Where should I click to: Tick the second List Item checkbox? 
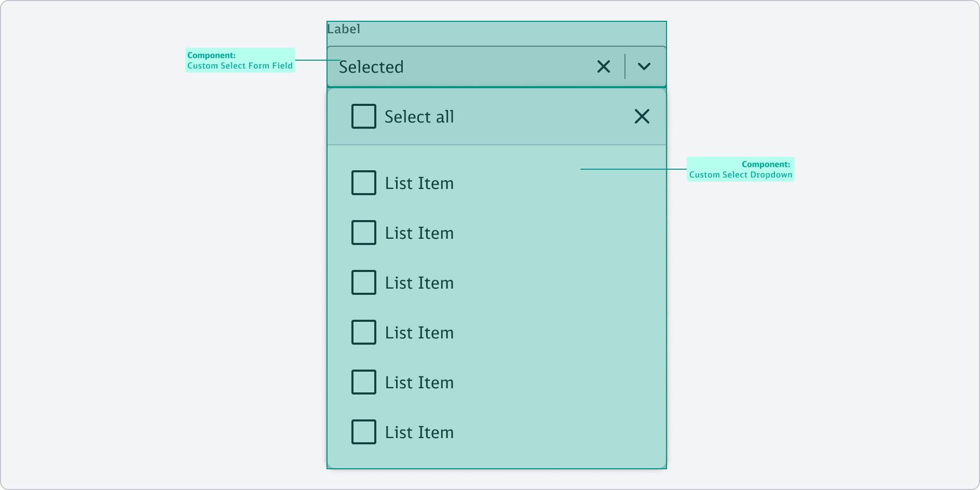364,233
